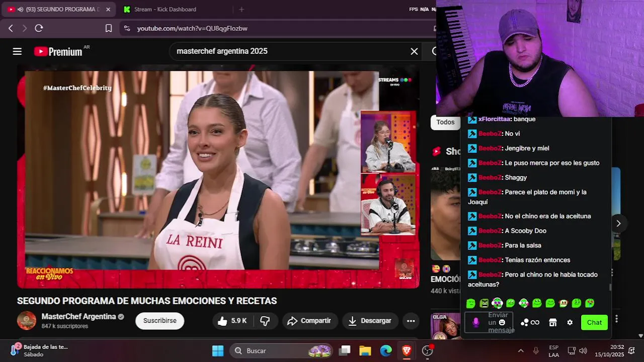
Task: Select the first green blob emote
Action: tap(471, 303)
